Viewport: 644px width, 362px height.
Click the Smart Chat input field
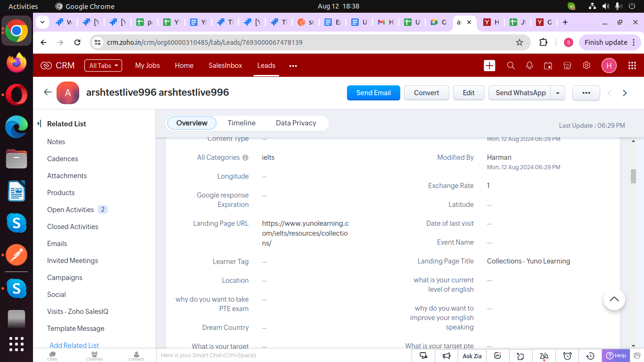[283, 355]
